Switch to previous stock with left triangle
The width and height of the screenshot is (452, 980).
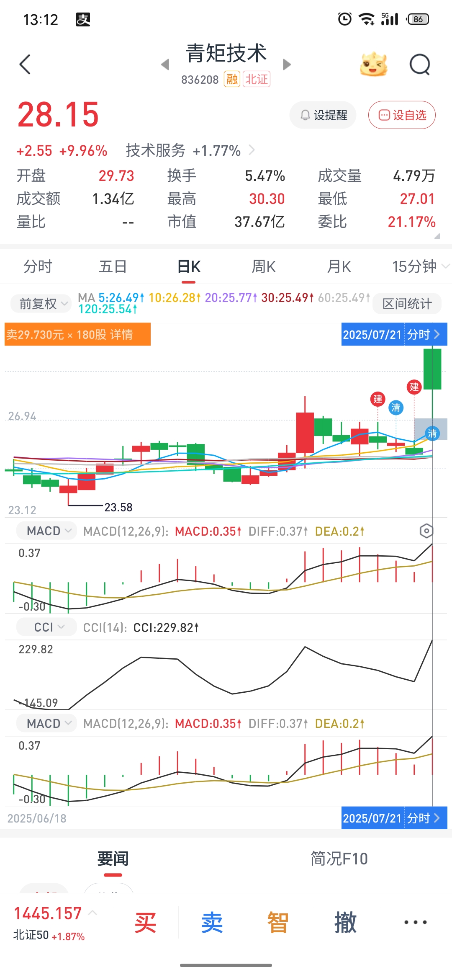tap(165, 64)
